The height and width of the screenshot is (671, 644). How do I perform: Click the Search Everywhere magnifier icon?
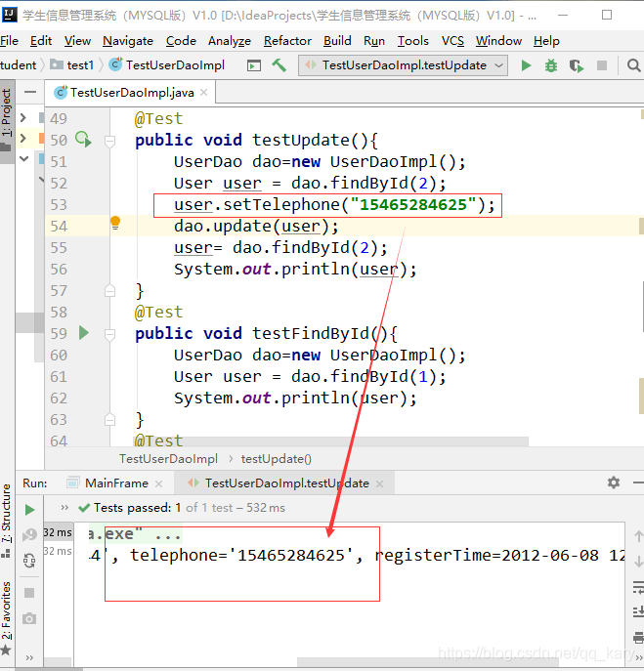pos(633,65)
